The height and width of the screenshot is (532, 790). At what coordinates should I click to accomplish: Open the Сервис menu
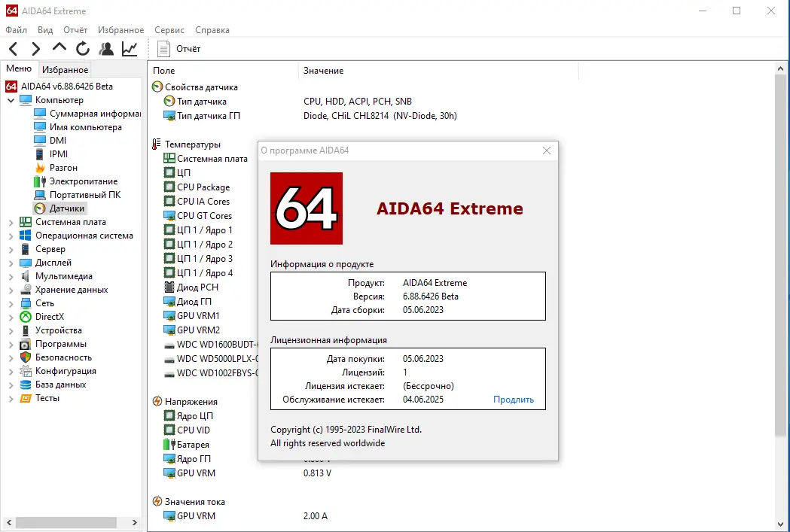(x=169, y=30)
